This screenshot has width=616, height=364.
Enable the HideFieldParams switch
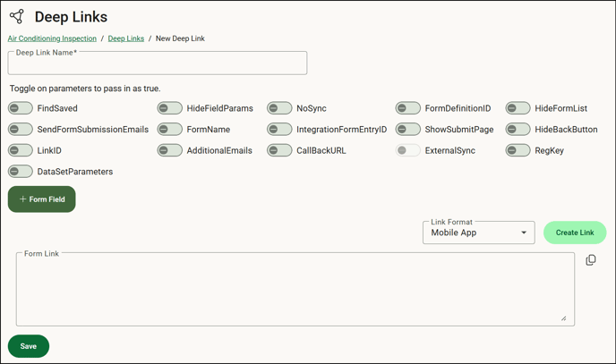coord(170,108)
